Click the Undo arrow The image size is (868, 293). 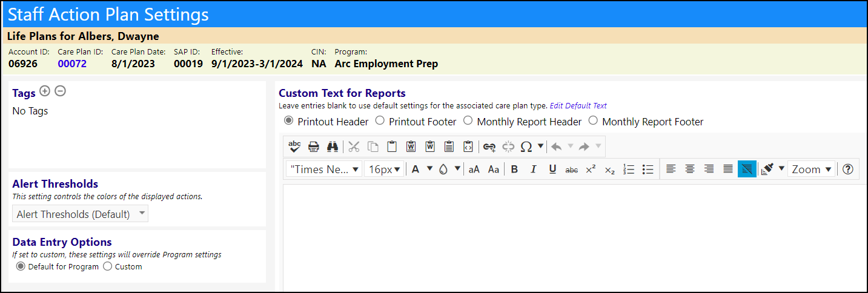[556, 146]
